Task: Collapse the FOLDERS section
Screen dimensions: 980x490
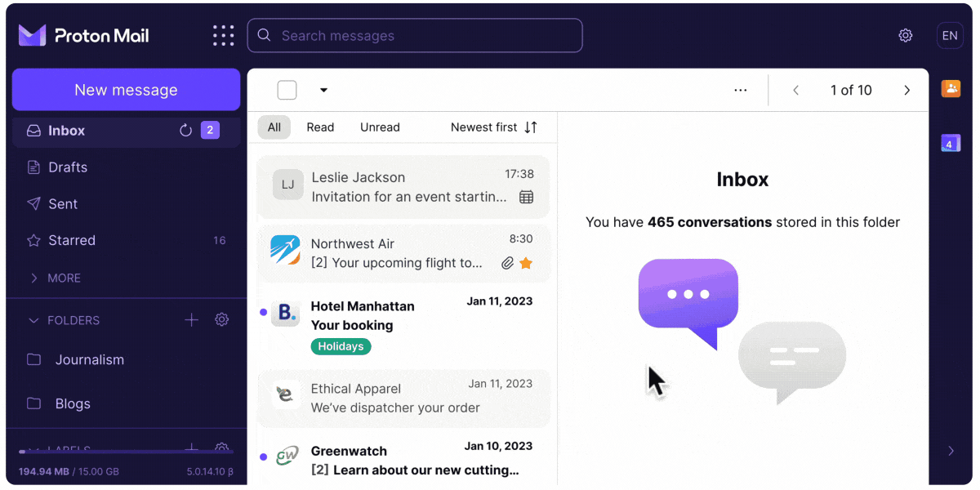Action: tap(64, 320)
